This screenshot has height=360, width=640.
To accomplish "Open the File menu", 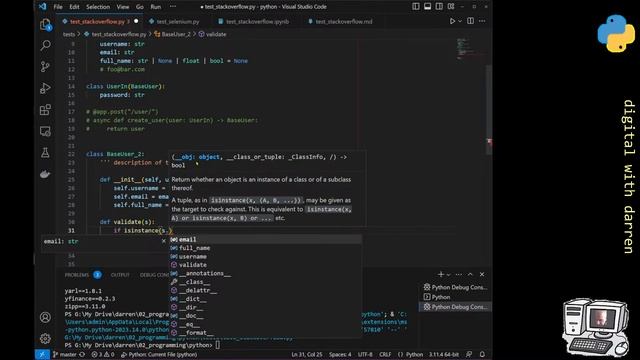I will tap(58, 7).
